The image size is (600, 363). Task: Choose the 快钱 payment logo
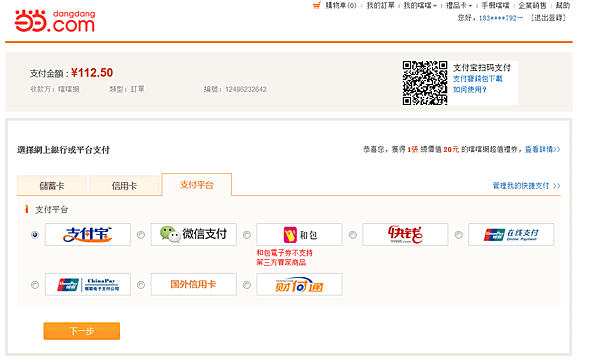(405, 234)
